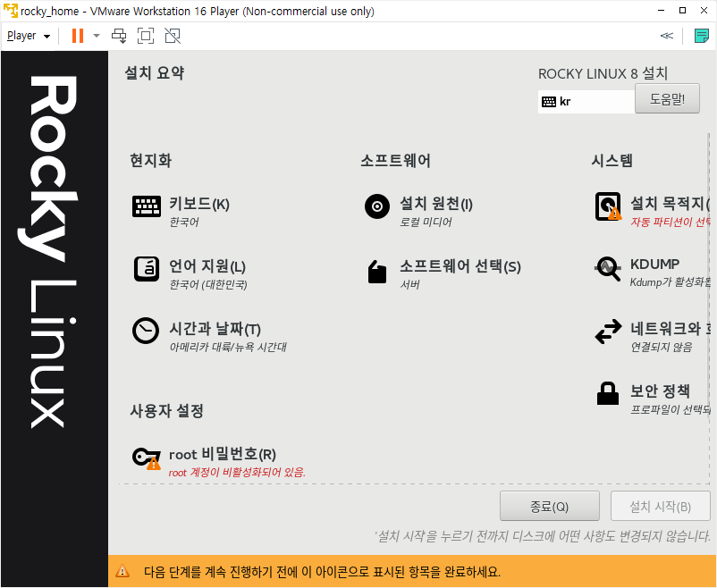Click the keyboard layout indicator kr
Viewport: 717px width, 588px height.
tap(586, 102)
